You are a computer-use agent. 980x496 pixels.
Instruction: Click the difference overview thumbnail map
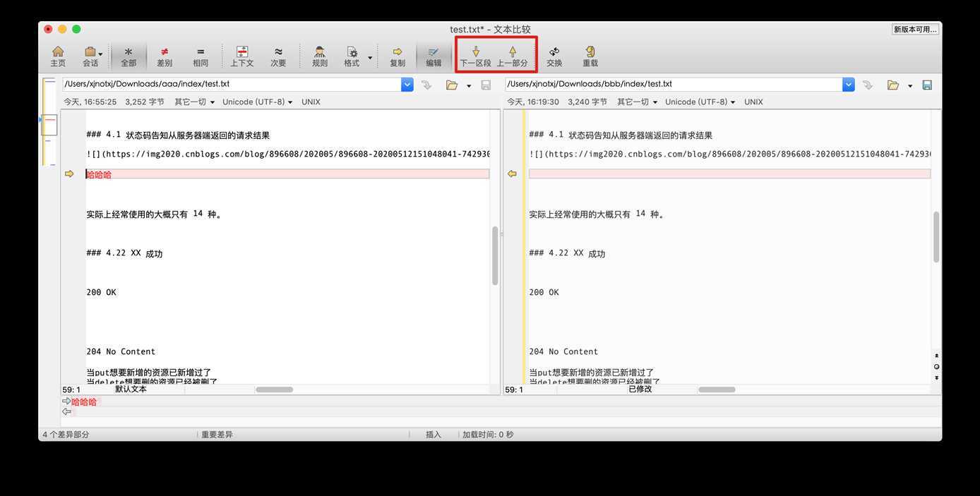pyautogui.click(x=49, y=121)
